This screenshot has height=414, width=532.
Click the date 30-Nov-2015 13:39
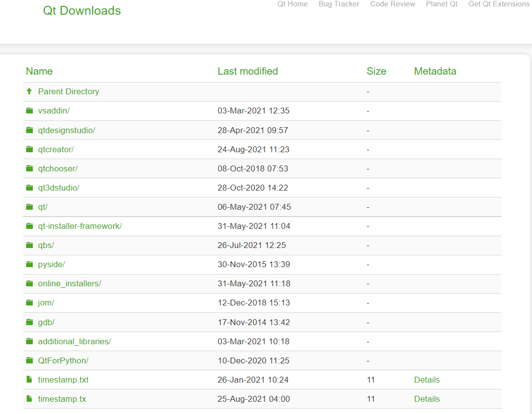(x=254, y=265)
